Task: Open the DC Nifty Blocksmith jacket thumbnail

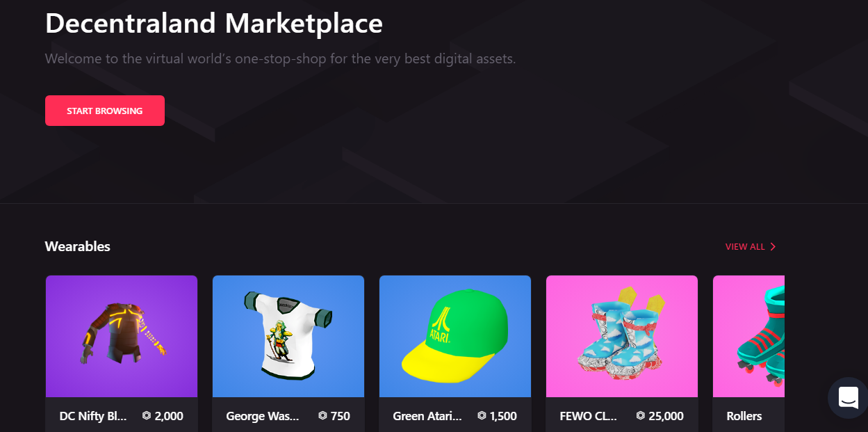Action: coord(122,337)
